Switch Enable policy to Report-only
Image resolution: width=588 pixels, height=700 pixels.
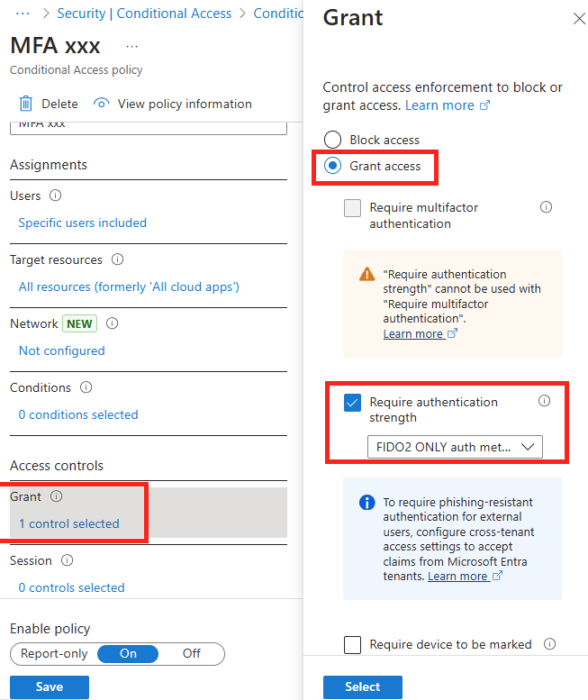click(x=54, y=653)
